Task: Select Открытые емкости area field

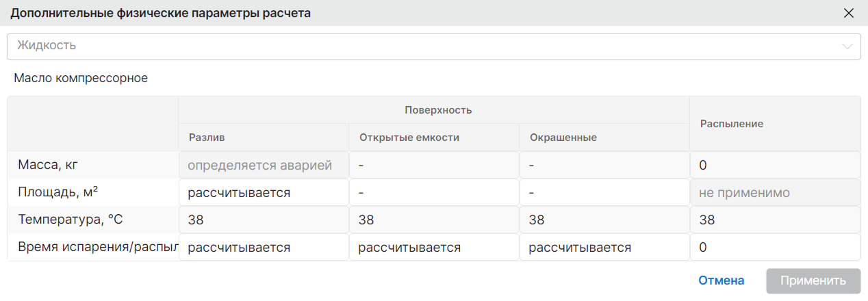Action: pos(434,192)
